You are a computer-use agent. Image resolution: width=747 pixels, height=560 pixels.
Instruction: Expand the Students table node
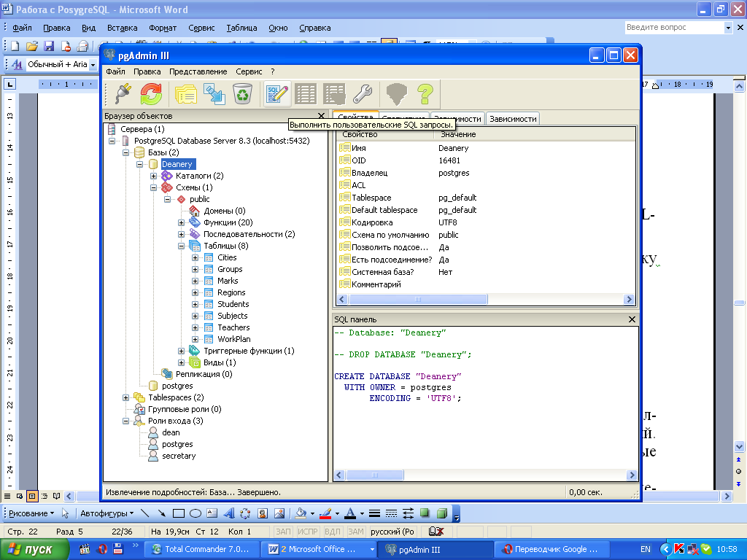pos(195,304)
